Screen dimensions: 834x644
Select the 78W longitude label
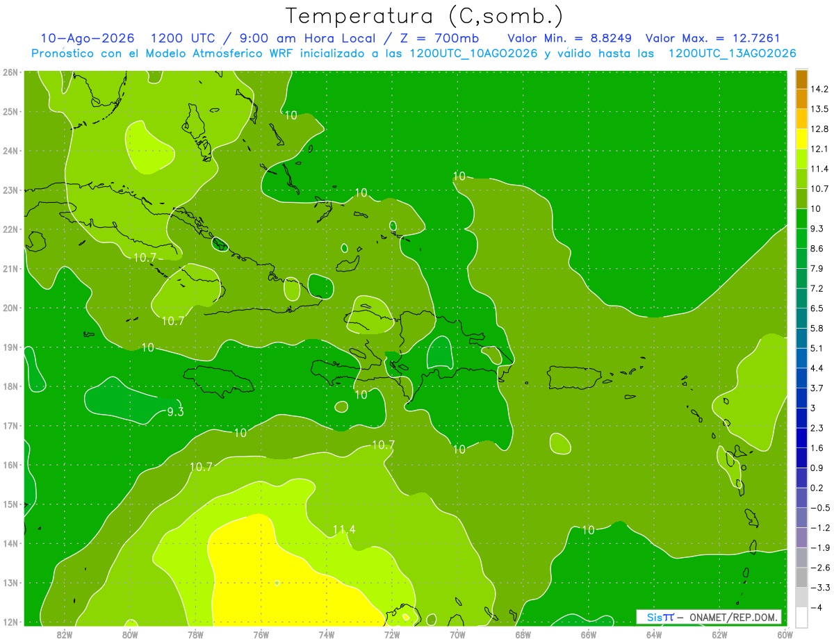pos(195,634)
